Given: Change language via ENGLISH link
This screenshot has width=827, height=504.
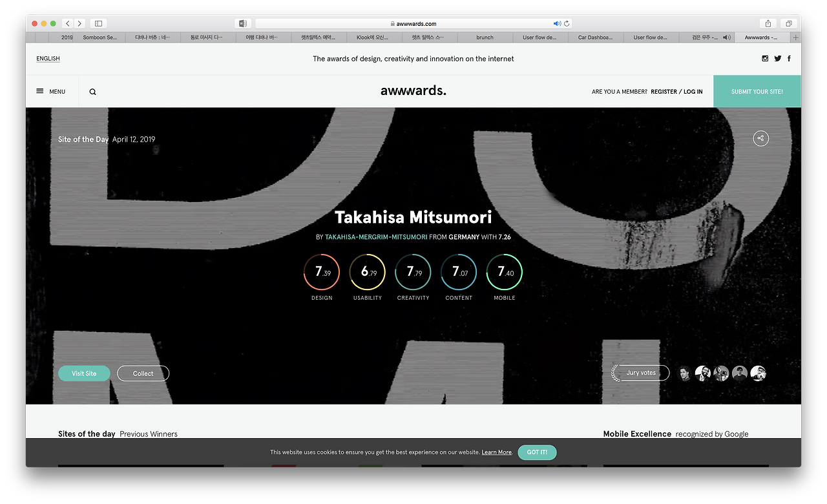Looking at the screenshot, I should [48, 59].
